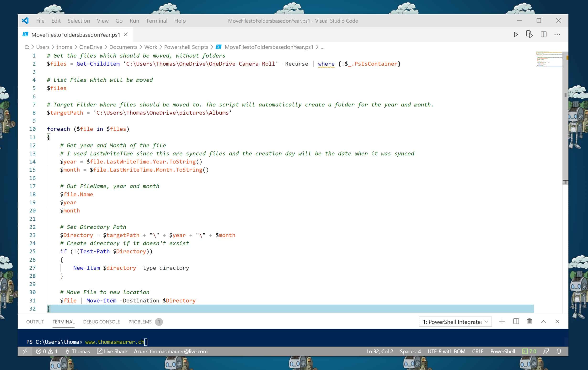Viewport: 588px width, 370px height.
Task: Open the More Actions ellipsis menu
Action: 557,35
